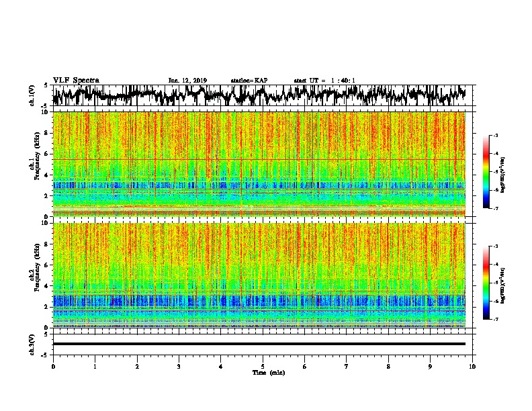Click the ch.1 spectrogram color scale bar
532x411 pixels.
coord(486,172)
